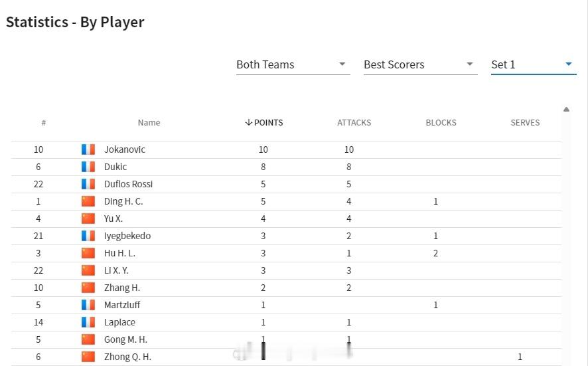Click the French flag next to Dukic
Screen dimensions: 588x366
[88, 167]
